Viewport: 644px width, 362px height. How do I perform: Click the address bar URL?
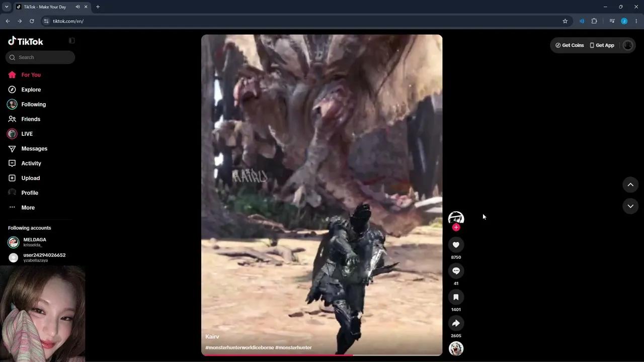(68, 21)
